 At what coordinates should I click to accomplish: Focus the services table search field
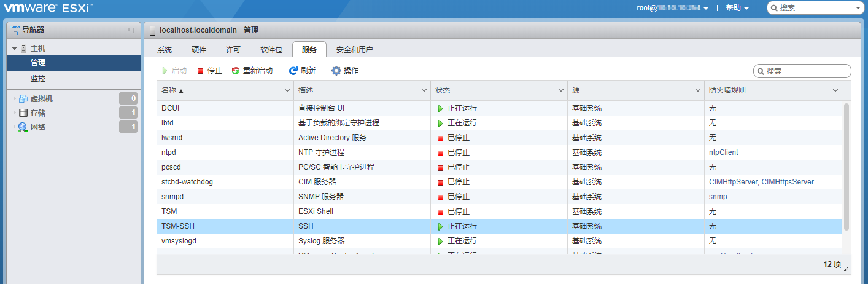tap(802, 71)
